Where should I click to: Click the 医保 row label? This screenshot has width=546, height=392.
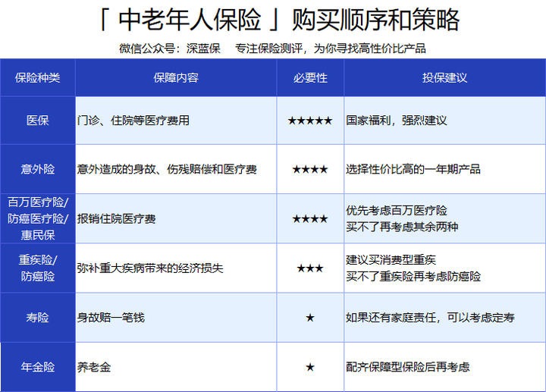click(x=37, y=121)
